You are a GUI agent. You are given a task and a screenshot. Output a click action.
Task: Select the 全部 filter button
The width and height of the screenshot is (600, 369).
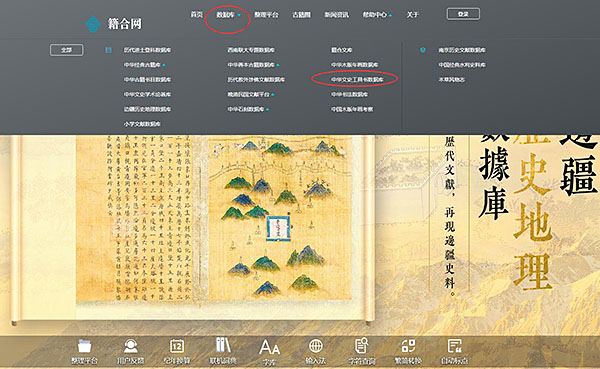click(x=67, y=50)
